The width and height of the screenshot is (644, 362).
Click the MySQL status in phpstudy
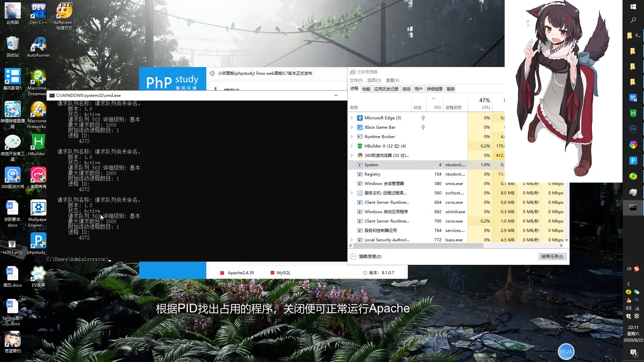(280, 273)
